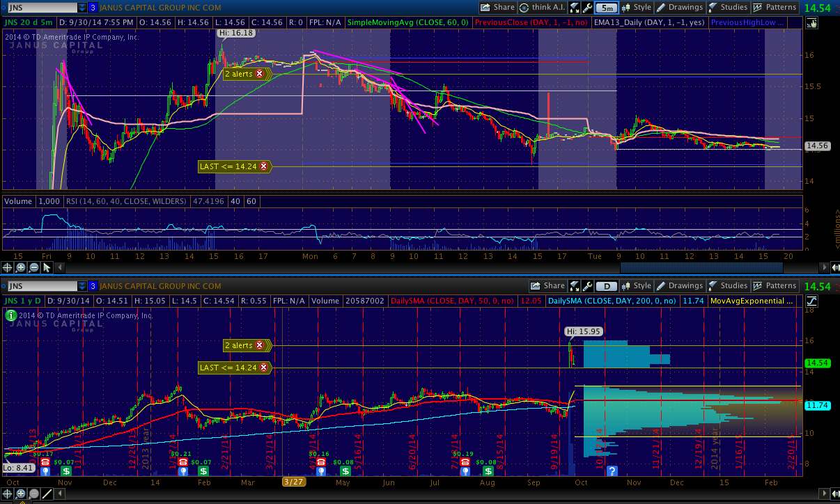Open the 5m timeframe selector
This screenshot has height=504, width=840.
(607, 8)
